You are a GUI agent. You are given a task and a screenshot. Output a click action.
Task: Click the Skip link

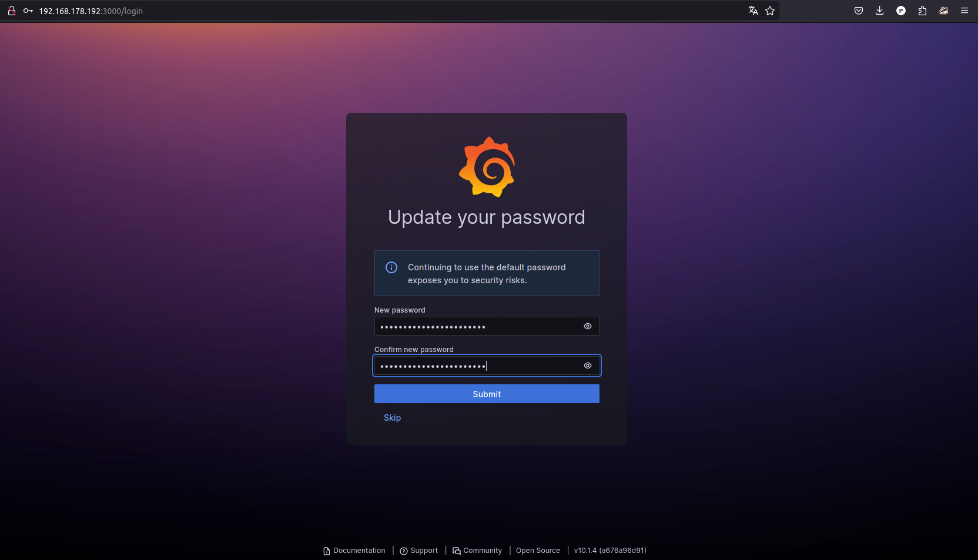(392, 418)
